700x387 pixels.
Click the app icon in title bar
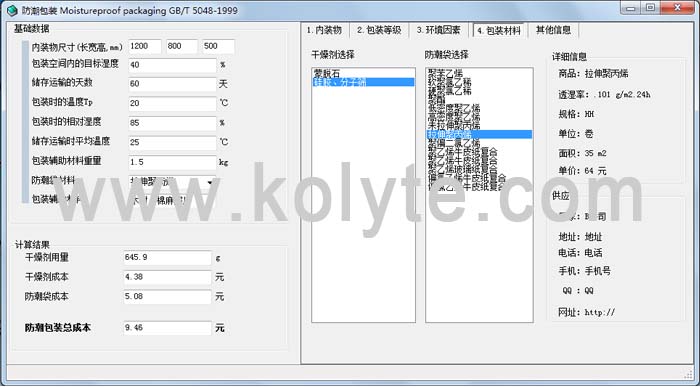tap(12, 10)
